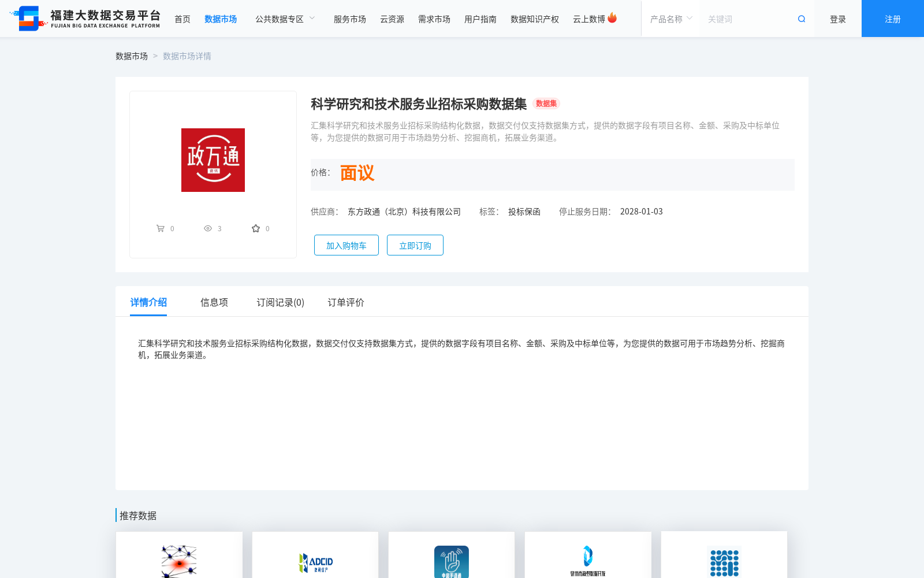This screenshot has width=924, height=578.
Task: Click the 注册 button
Action: 893,18
